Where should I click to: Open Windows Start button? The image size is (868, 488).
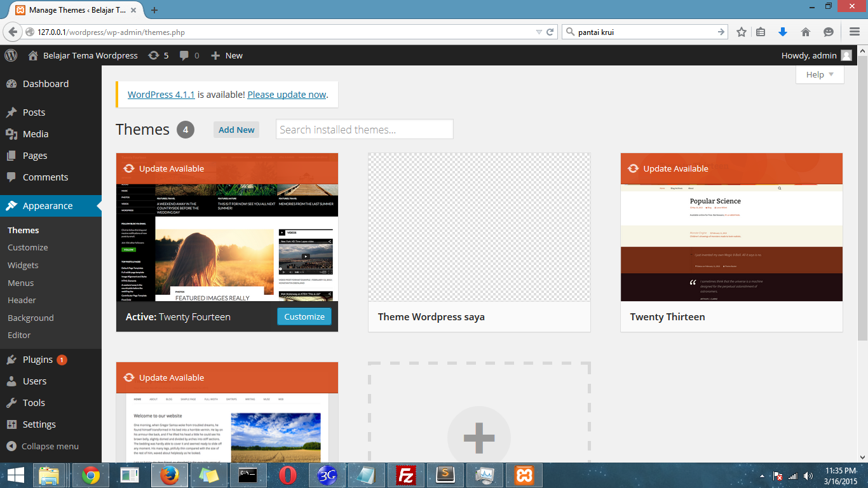click(15, 475)
